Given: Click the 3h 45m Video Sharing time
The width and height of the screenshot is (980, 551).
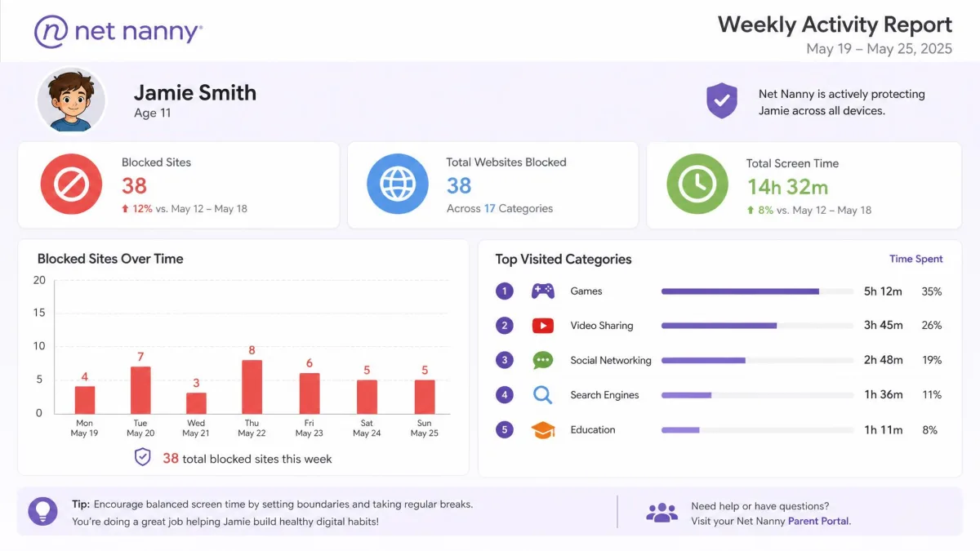Looking at the screenshot, I should [883, 326].
